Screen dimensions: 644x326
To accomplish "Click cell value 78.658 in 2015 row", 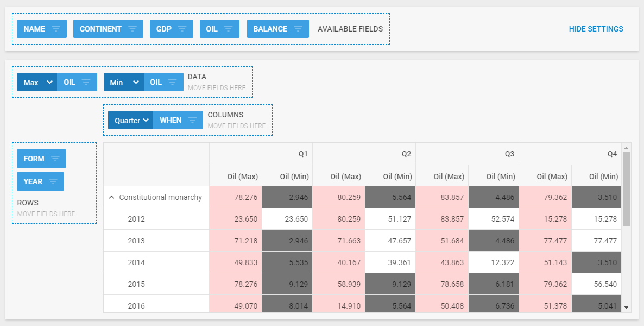I will 442,284.
